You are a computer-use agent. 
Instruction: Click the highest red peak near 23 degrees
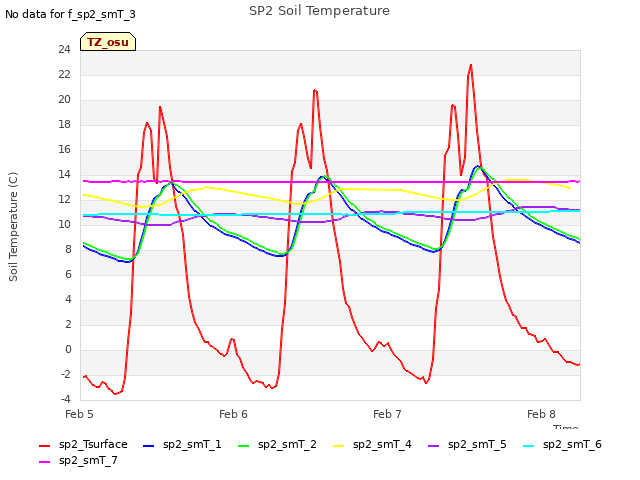471,65
